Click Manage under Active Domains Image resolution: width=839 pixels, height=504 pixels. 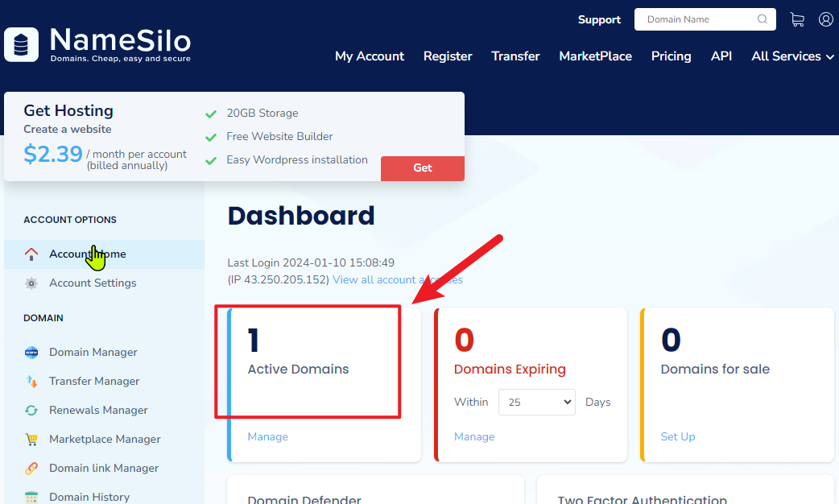click(267, 436)
